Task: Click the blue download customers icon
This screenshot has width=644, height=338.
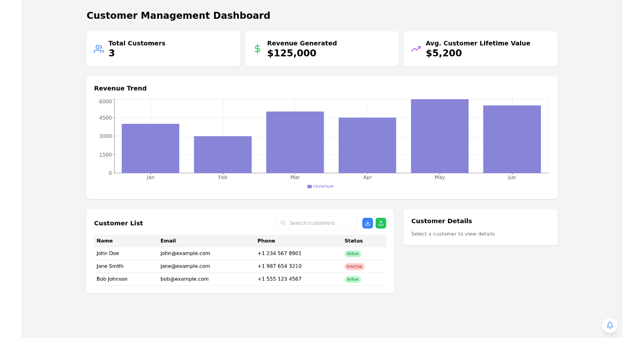Action: coord(368,223)
